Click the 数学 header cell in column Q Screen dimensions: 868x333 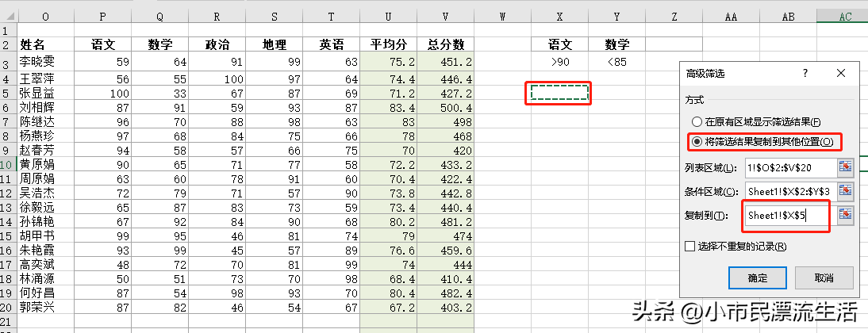point(159,44)
